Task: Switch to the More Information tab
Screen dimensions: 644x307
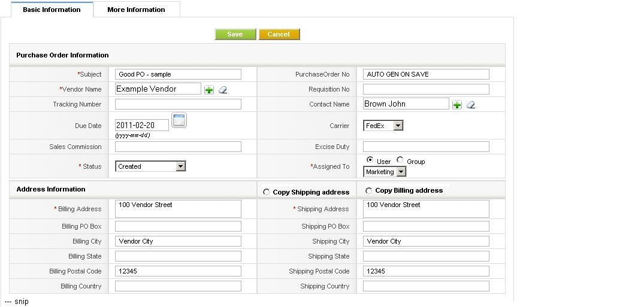Action: click(x=137, y=10)
